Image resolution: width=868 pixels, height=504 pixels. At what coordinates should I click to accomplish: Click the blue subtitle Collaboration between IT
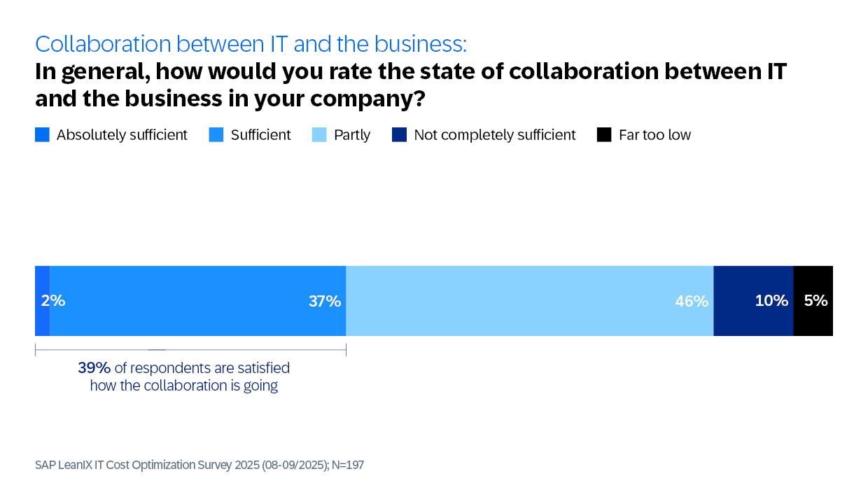pos(251,44)
